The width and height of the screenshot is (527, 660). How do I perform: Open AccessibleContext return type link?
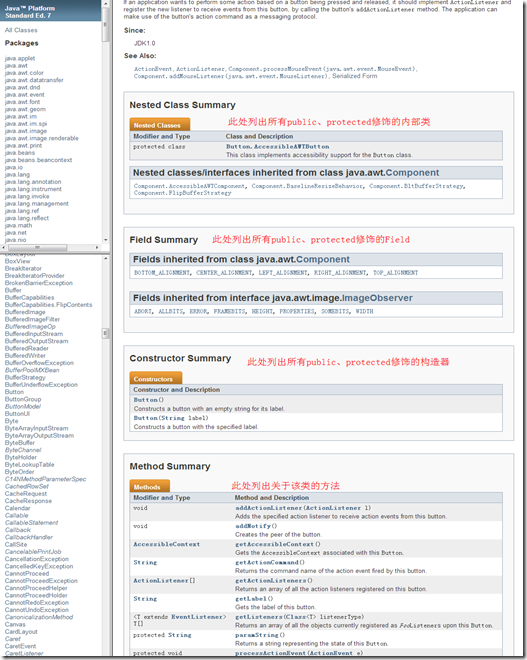pyautogui.click(x=167, y=544)
